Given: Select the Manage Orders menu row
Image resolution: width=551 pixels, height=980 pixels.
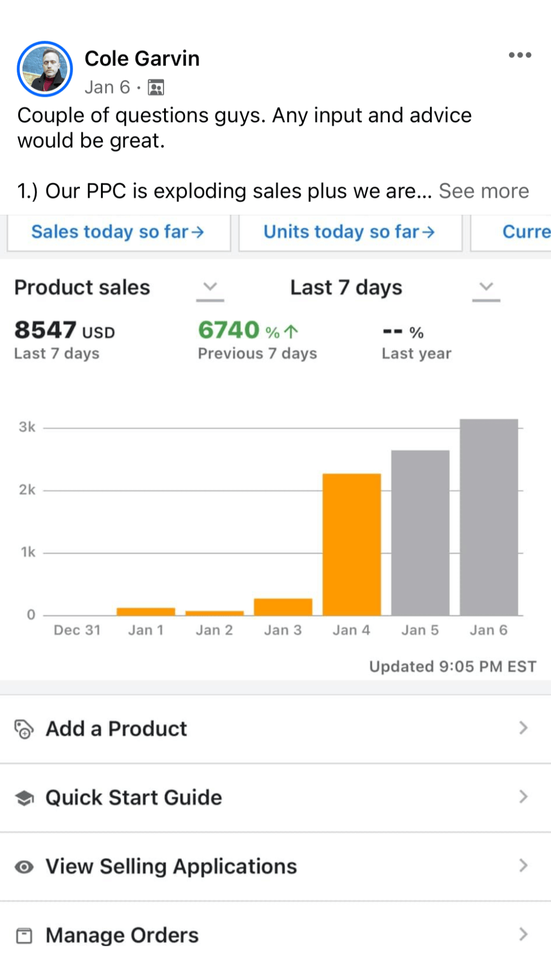Looking at the screenshot, I should coord(275,935).
